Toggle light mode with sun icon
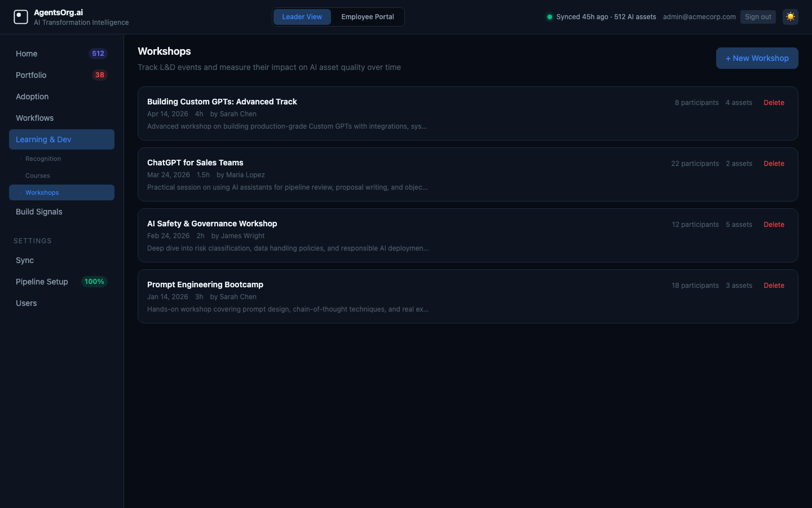812x508 pixels. [791, 17]
